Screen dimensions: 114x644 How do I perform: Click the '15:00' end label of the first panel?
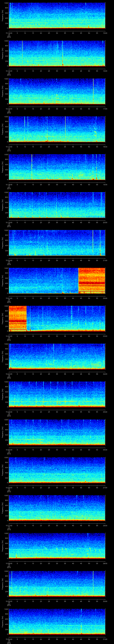[x=105, y=33]
